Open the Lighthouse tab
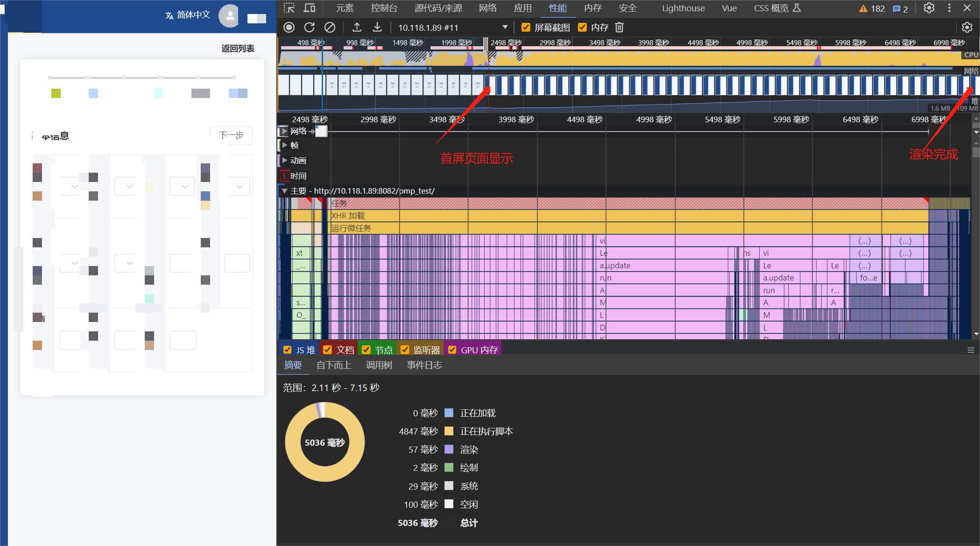The width and height of the screenshot is (980, 546). coord(684,8)
